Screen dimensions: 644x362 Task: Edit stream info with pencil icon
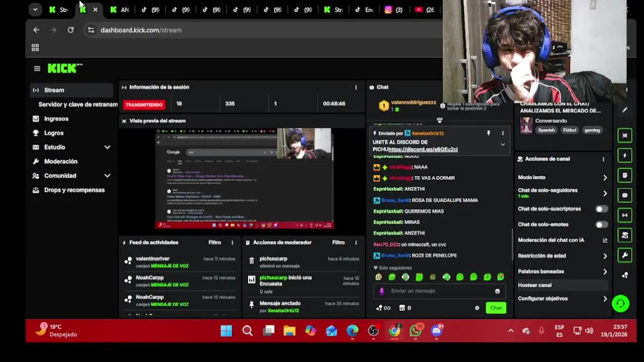pyautogui.click(x=625, y=110)
